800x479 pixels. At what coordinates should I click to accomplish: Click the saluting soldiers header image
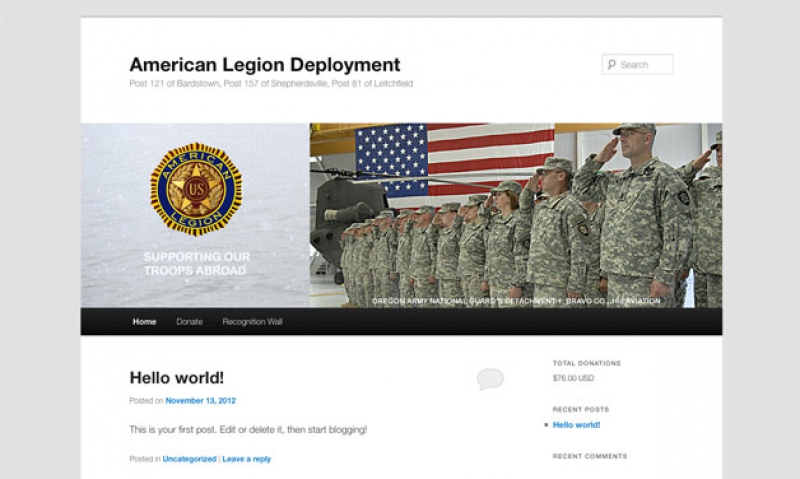tap(516, 215)
